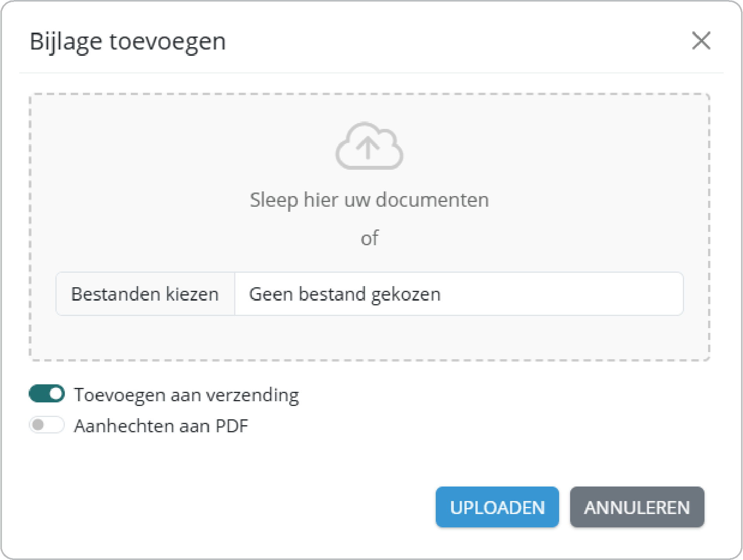
Task: Click the word verzending in the toggle label
Action: pyautogui.click(x=253, y=395)
